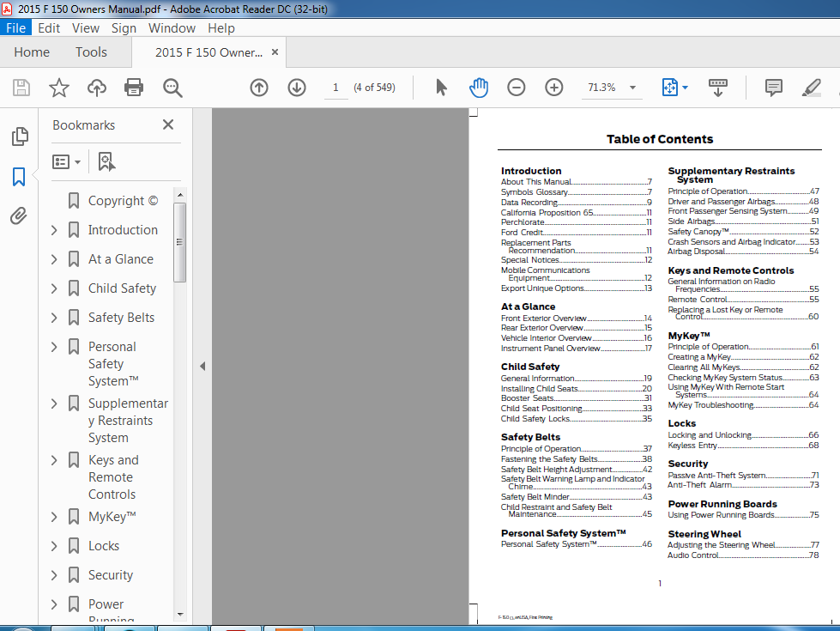Go to the next page arrow
Viewport: 840px width, 631px height.
[x=297, y=88]
